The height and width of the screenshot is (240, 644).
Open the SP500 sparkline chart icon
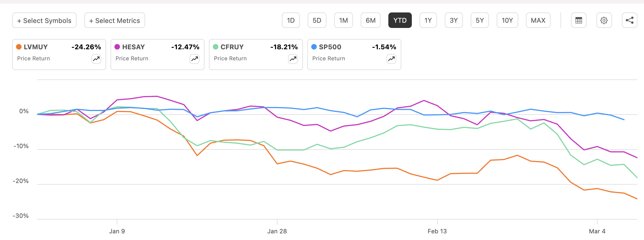pos(391,59)
